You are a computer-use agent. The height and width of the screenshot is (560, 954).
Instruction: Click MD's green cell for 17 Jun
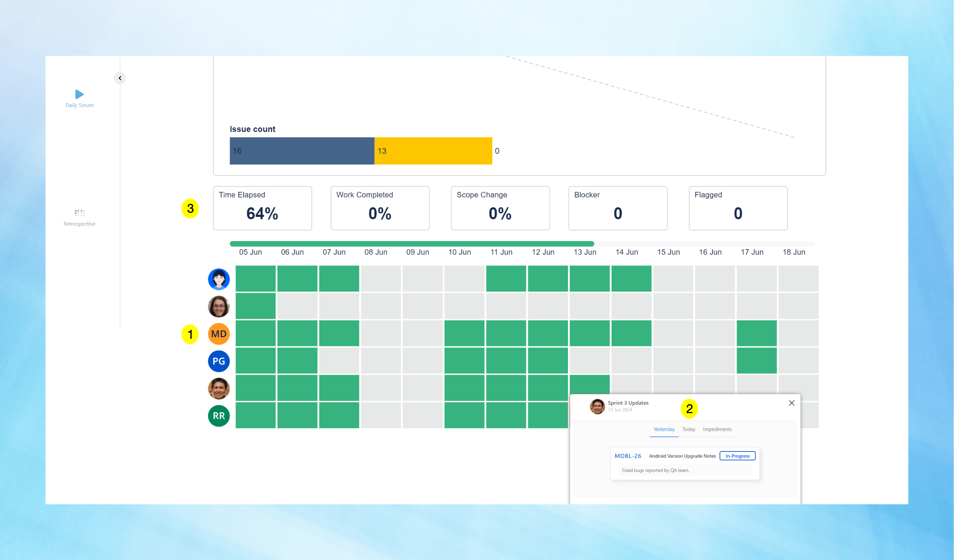pos(756,333)
